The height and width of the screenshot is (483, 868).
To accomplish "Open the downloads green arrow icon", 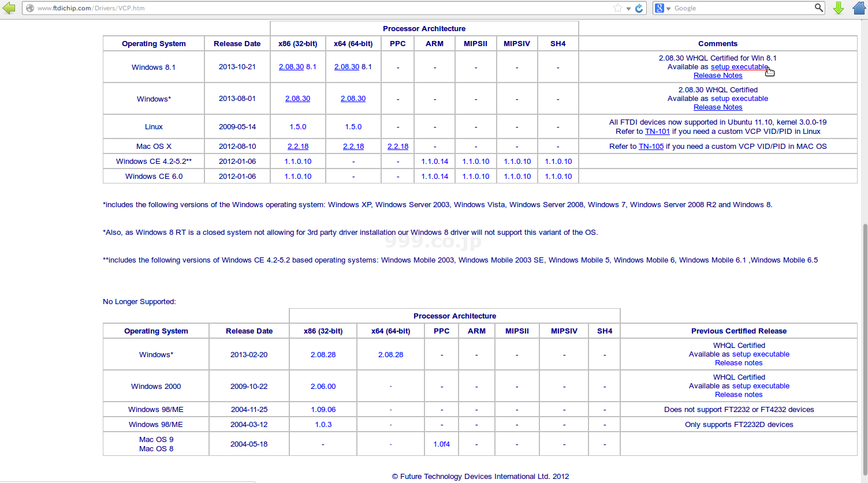I will coord(839,8).
